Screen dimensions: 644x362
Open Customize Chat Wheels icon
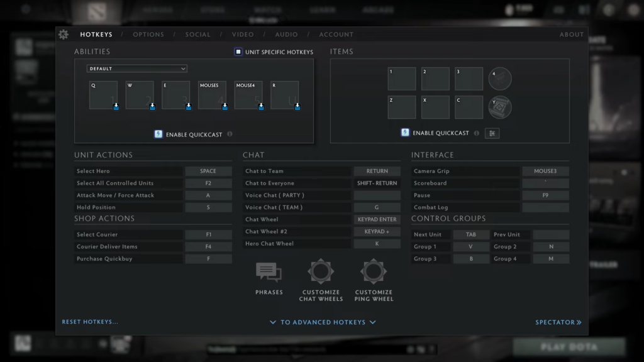[321, 271]
